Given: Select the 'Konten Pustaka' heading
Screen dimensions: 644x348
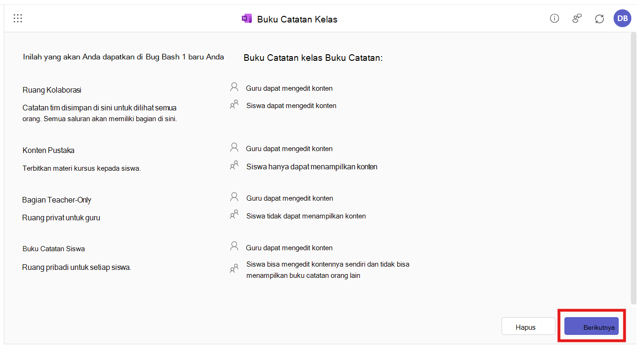Looking at the screenshot, I should (x=48, y=150).
